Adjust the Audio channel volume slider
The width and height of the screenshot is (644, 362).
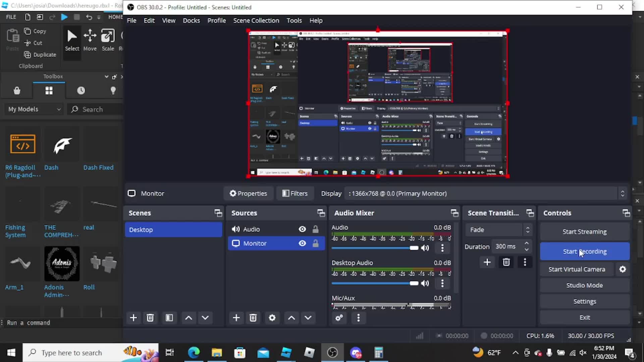[x=414, y=248]
